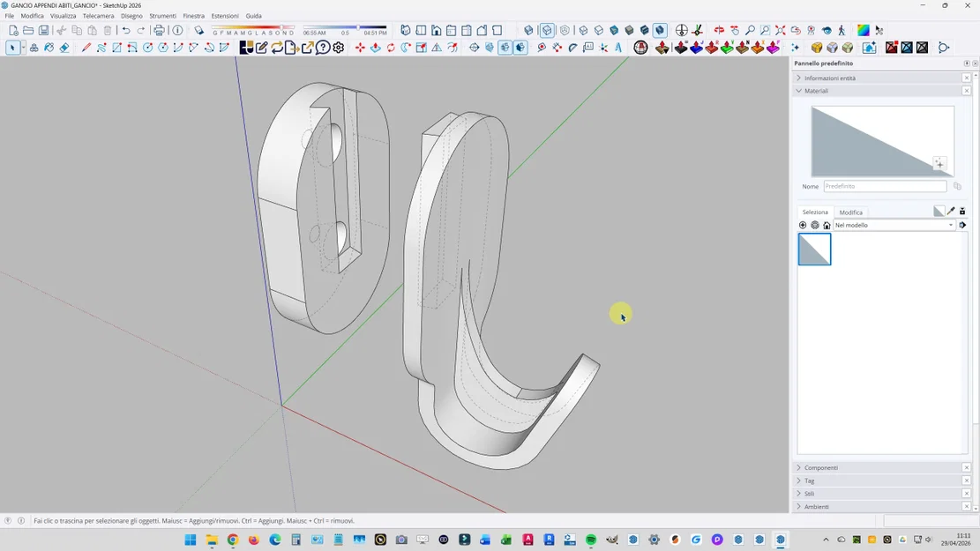Select the arrow Select tool
Image resolution: width=980 pixels, height=551 pixels.
tap(12, 48)
